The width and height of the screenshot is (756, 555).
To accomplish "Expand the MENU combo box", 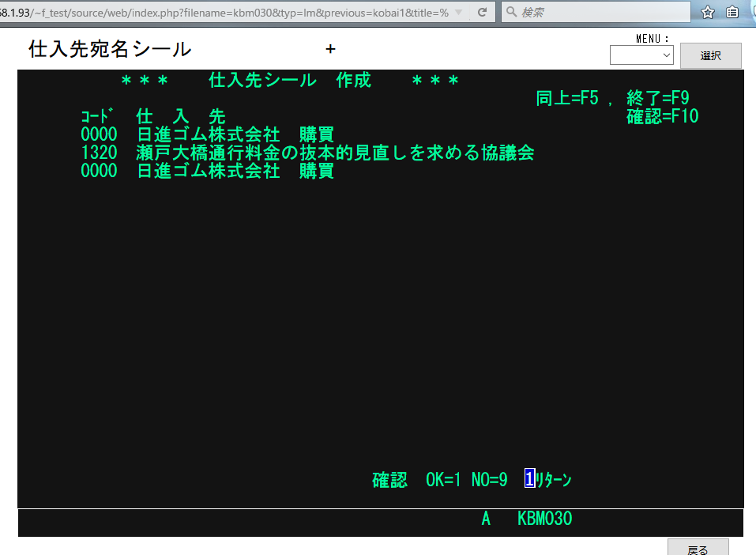I will pos(641,55).
